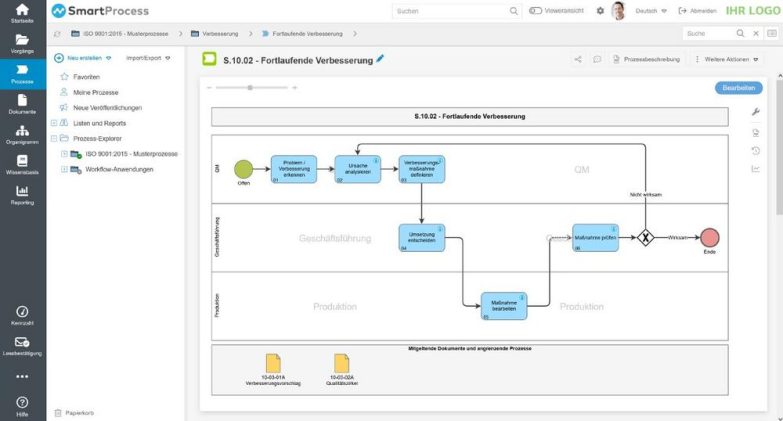Toggle the Vieweransicht switch

(536, 11)
